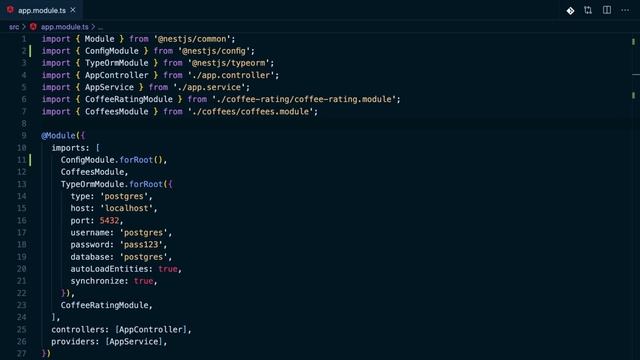This screenshot has height=360, width=640.
Task: Click the imports: property key
Action: [70, 148]
